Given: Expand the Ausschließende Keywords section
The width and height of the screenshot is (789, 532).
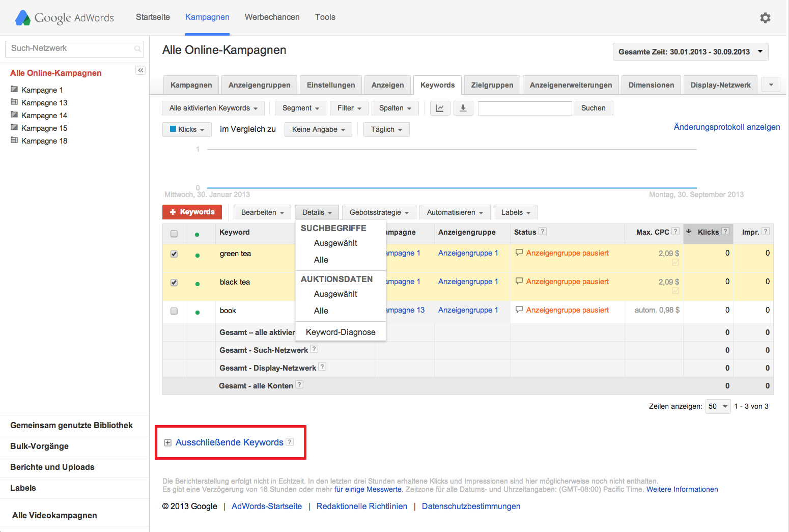Looking at the screenshot, I should coord(167,443).
